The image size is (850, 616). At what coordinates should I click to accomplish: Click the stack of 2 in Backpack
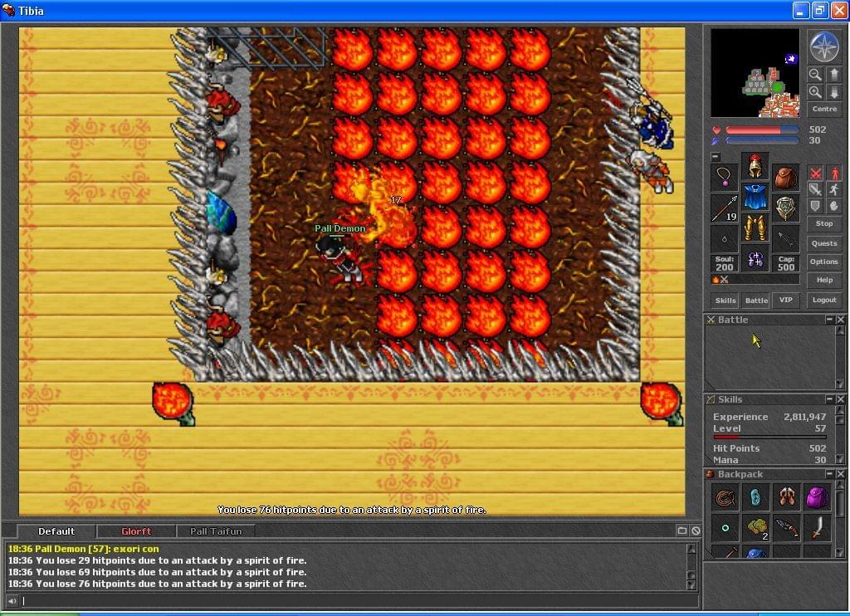click(756, 528)
